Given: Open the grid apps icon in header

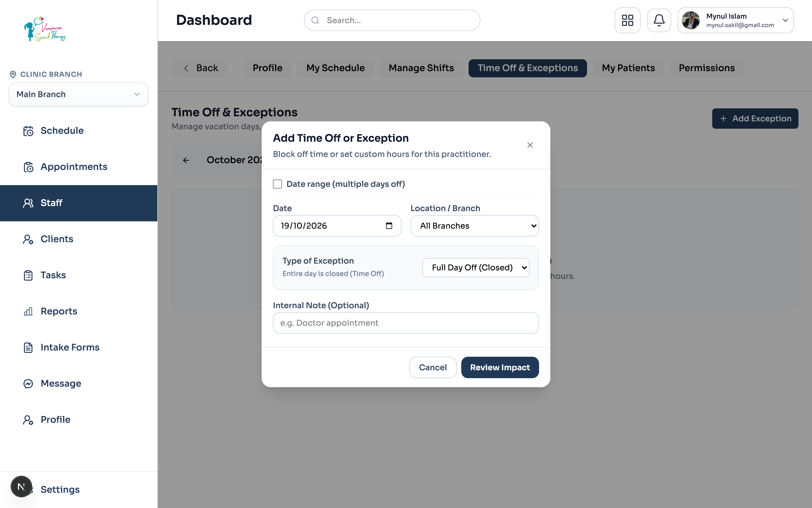Looking at the screenshot, I should point(627,20).
